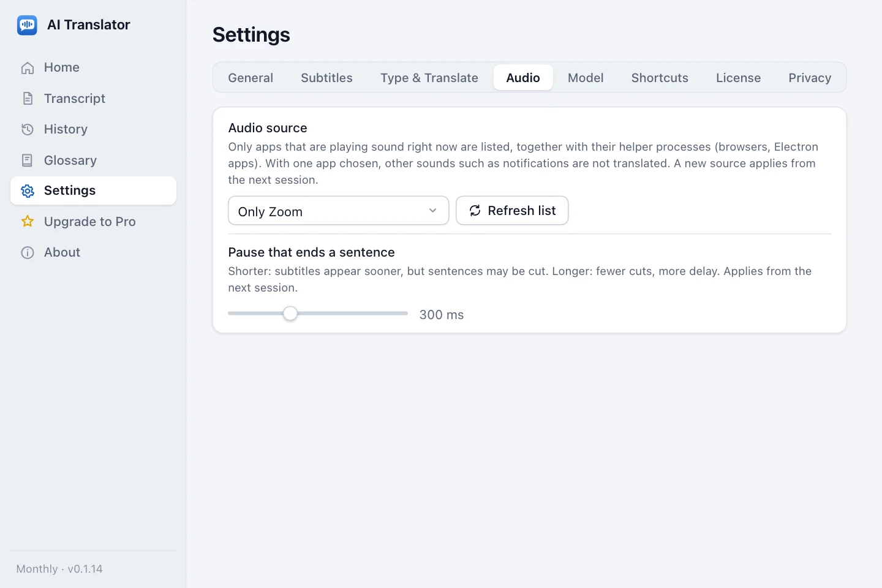Image resolution: width=882 pixels, height=588 pixels.
Task: Click the Audio source heading
Action: click(x=268, y=128)
